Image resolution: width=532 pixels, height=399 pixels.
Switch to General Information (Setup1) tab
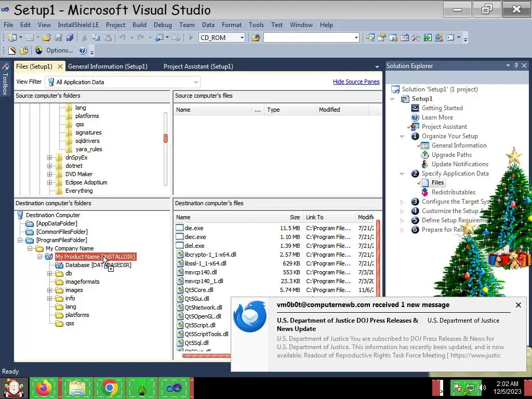pos(108,66)
